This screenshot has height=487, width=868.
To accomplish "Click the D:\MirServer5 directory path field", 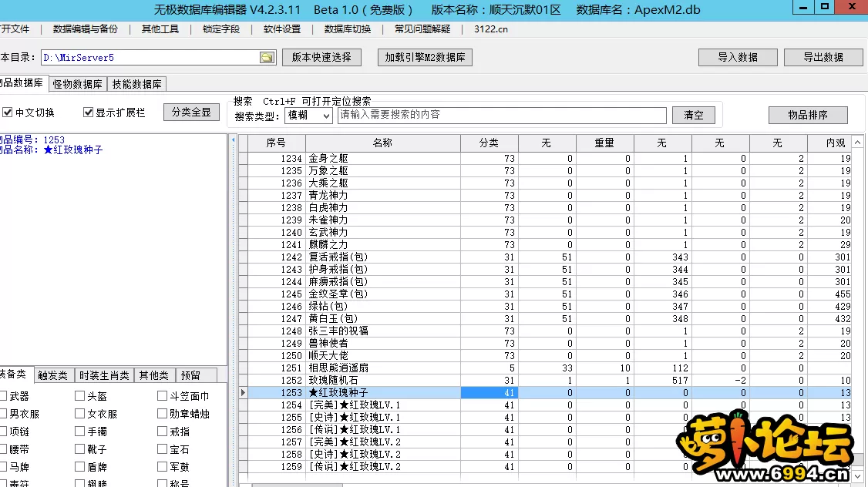I will point(150,58).
